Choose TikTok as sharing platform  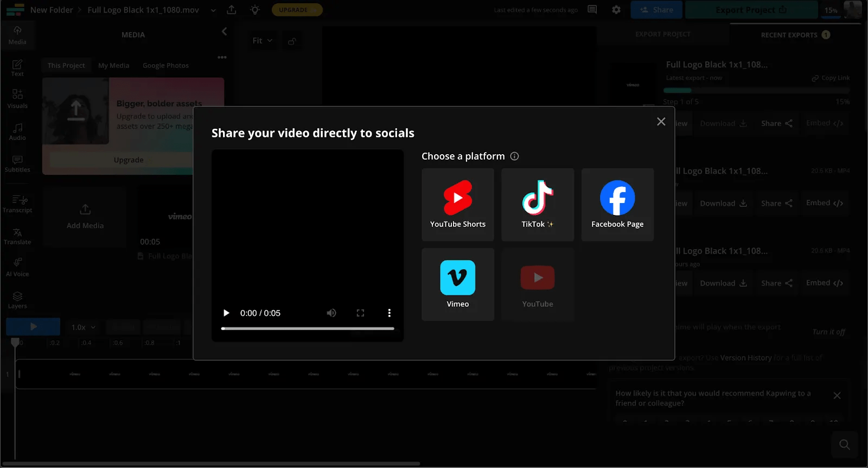[x=537, y=205]
